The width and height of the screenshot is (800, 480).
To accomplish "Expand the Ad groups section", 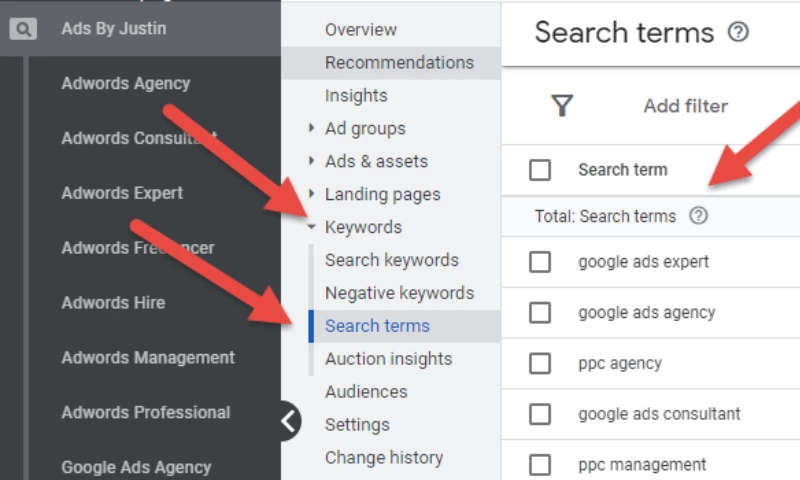I will coord(312,128).
